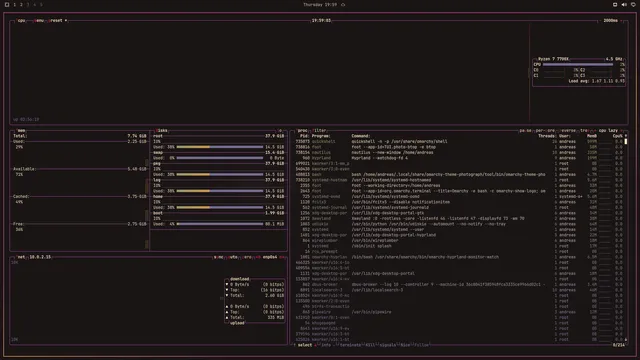Select the dbus-broker process row
640x360 pixels.
point(459,284)
